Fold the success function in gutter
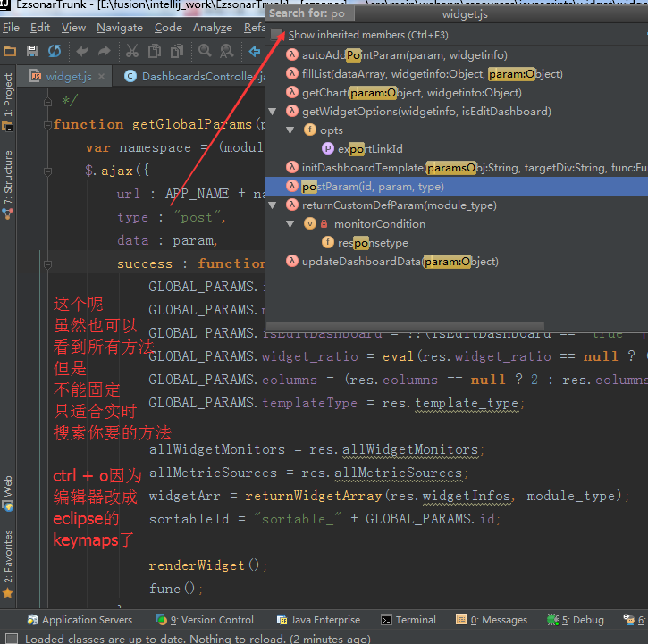This screenshot has height=644, width=648. coord(47,264)
